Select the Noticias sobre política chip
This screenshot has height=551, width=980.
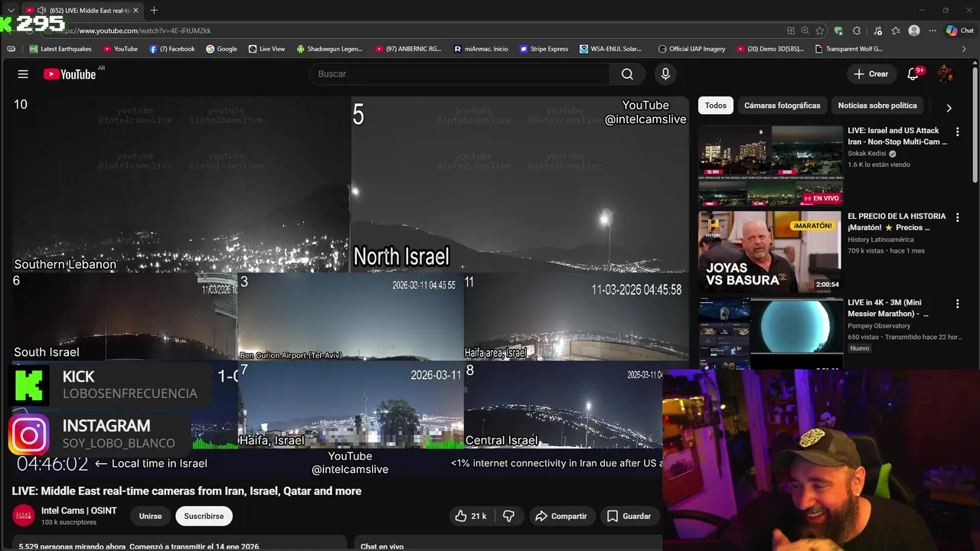click(x=877, y=106)
